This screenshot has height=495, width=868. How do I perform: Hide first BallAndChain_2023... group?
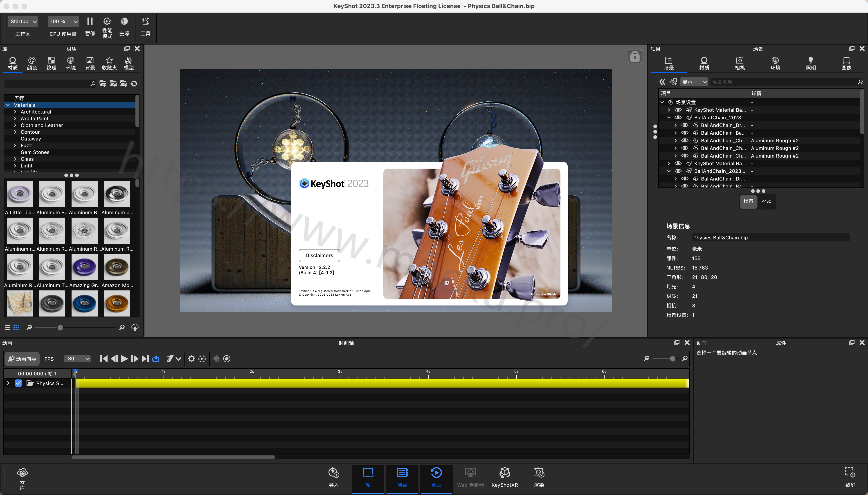point(678,118)
